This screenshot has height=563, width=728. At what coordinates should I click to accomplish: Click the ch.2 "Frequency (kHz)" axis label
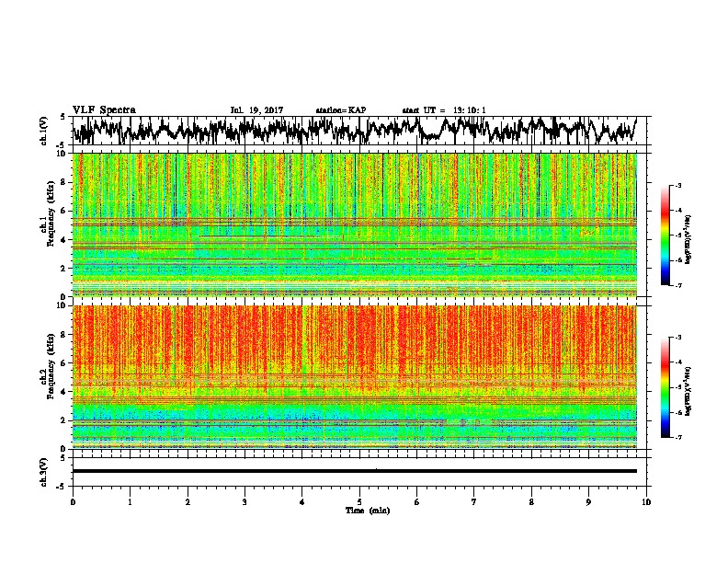coord(51,366)
